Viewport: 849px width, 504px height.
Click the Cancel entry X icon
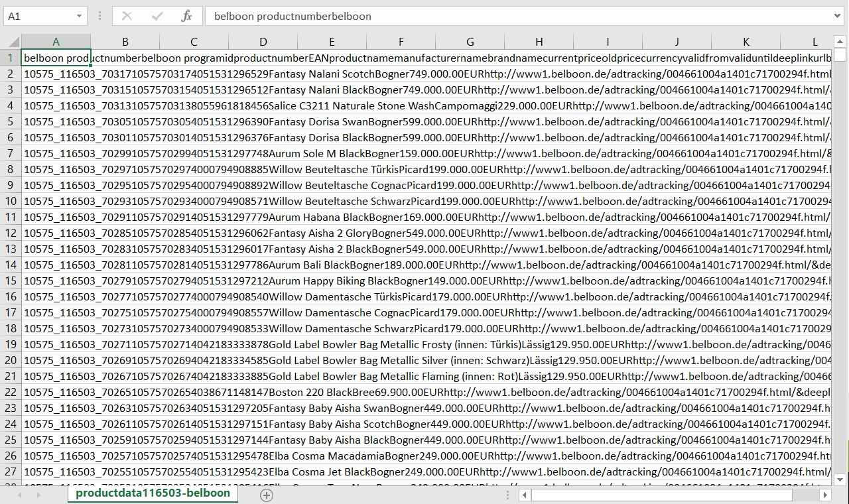[x=127, y=16]
